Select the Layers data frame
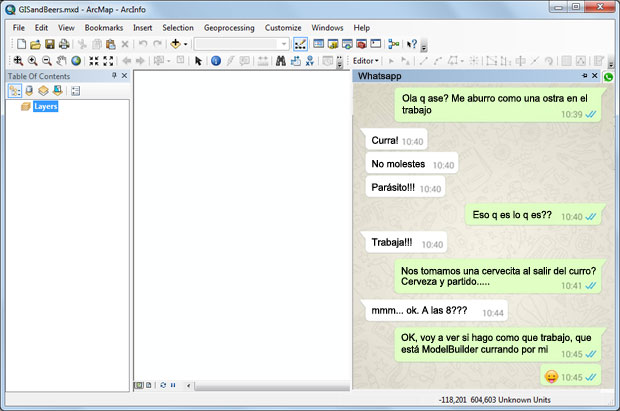This screenshot has width=620, height=411. pos(45,106)
